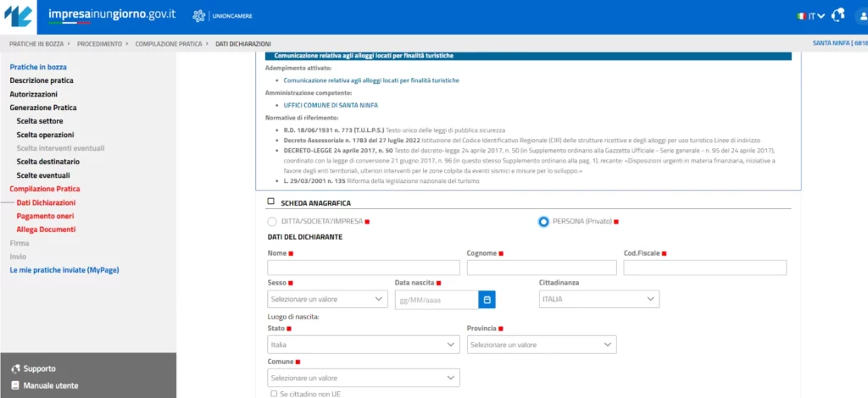Select Scelta settore in sidebar
The height and width of the screenshot is (398, 868).
[40, 121]
